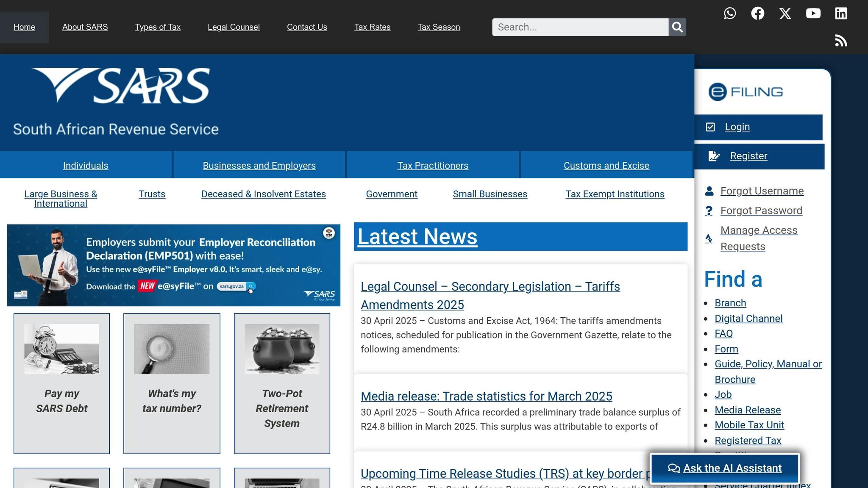Screen dimensions: 868x488
Task: Open the SARS WhatsApp channel icon
Action: click(730, 14)
